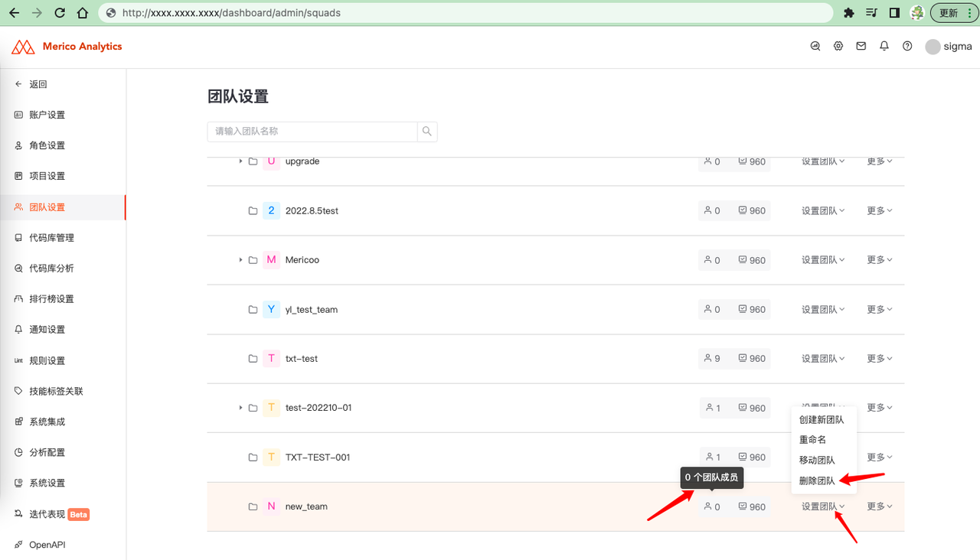Select 创建新团队 from the dropdown menu
This screenshot has width=980, height=560.
coord(823,420)
